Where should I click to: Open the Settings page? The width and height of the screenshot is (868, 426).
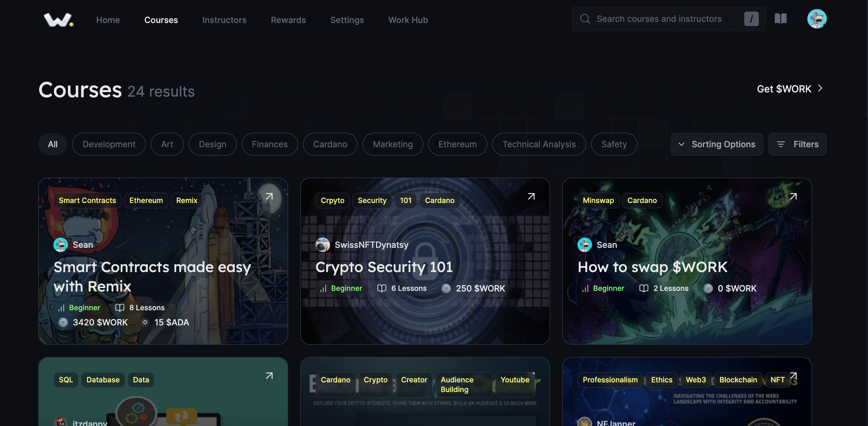[x=347, y=20]
